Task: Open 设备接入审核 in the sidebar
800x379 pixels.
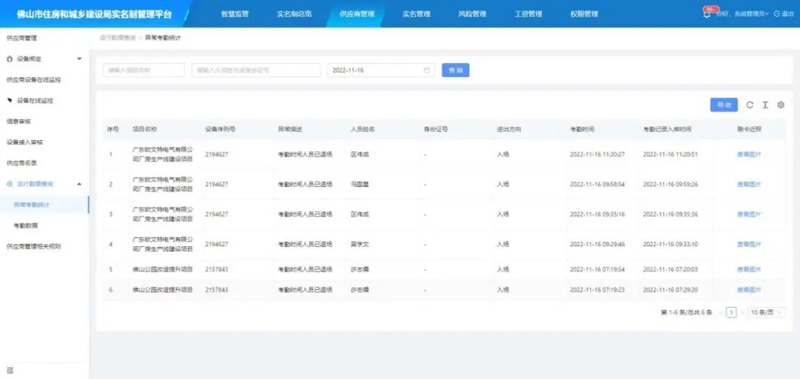Action: (x=24, y=142)
